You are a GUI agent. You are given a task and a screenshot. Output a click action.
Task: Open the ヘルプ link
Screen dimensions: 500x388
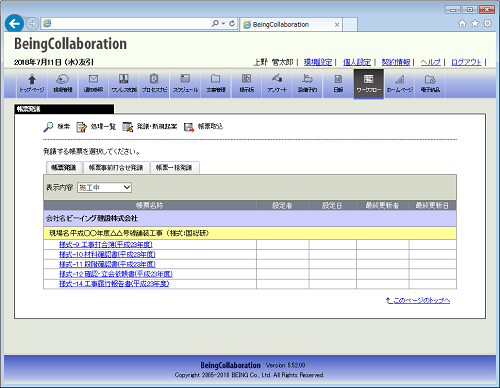coord(430,62)
